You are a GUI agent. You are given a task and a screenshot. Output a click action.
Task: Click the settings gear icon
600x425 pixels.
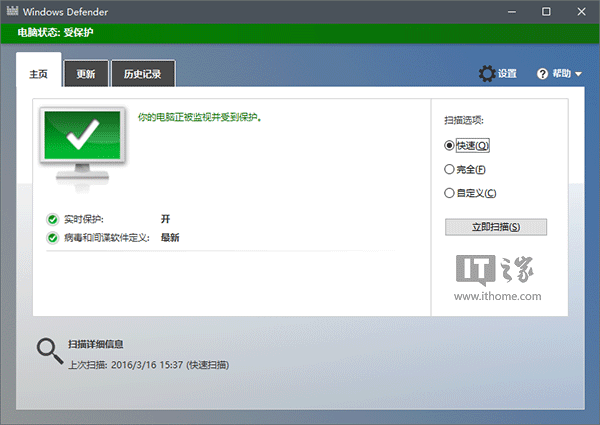pyautogui.click(x=487, y=73)
